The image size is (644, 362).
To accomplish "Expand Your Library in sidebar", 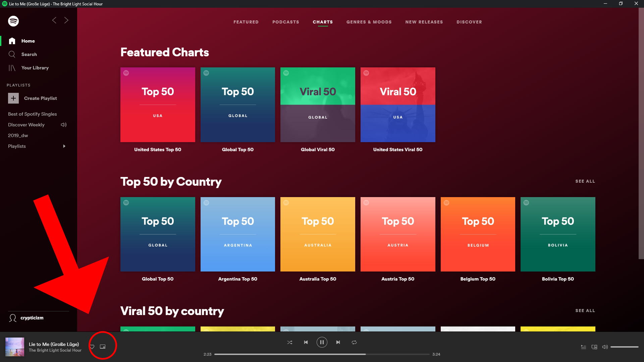I will (35, 68).
